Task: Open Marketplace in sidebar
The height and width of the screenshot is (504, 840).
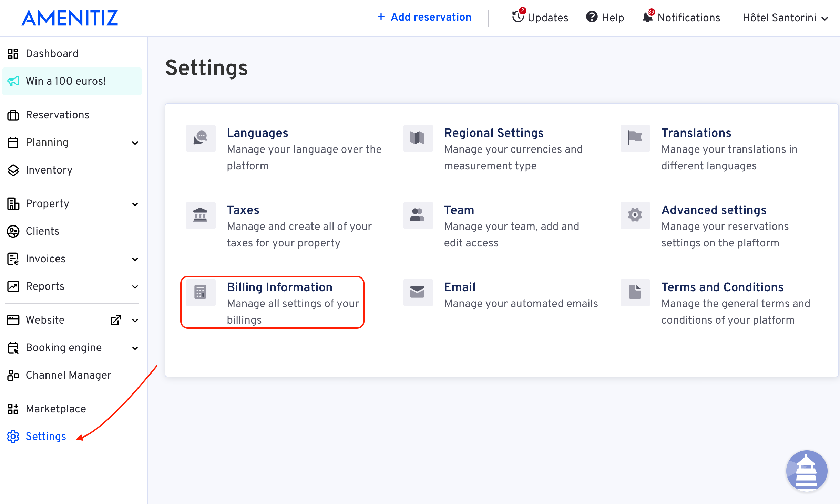Action: [56, 409]
